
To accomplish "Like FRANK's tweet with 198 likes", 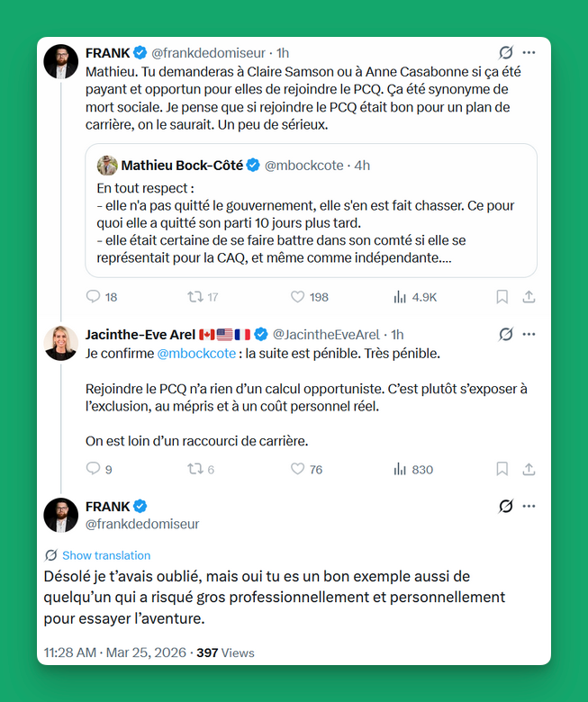I will point(298,296).
